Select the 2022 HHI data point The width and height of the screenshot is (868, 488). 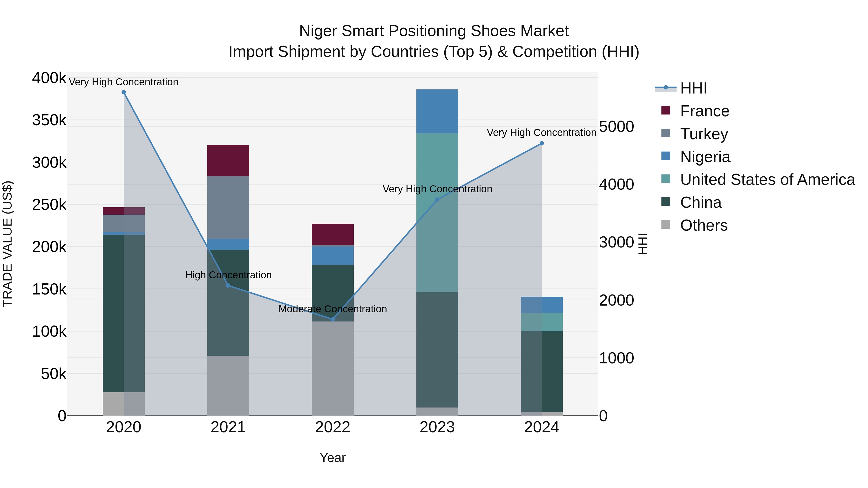pyautogui.click(x=332, y=319)
